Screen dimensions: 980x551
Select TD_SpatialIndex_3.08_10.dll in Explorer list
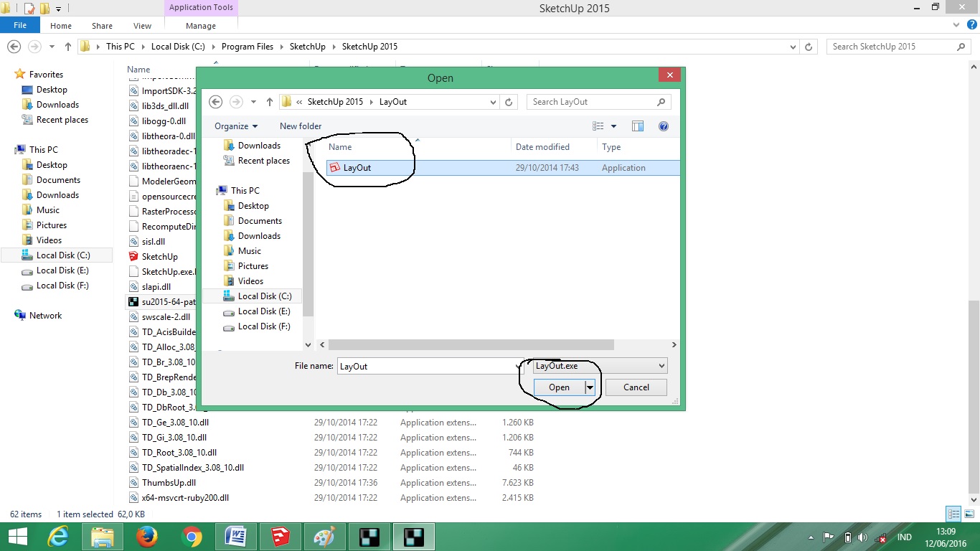pyautogui.click(x=193, y=468)
